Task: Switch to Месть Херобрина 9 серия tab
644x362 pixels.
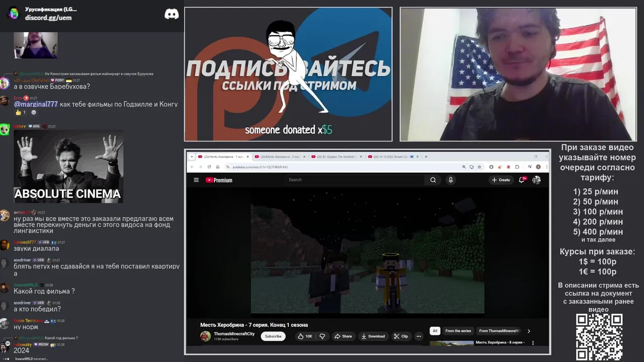Action: point(279,156)
